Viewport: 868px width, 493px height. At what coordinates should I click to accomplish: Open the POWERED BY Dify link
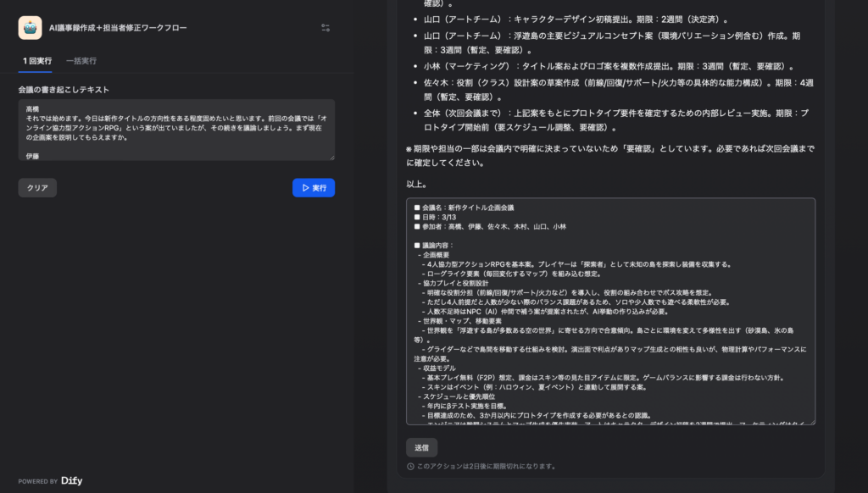click(50, 479)
